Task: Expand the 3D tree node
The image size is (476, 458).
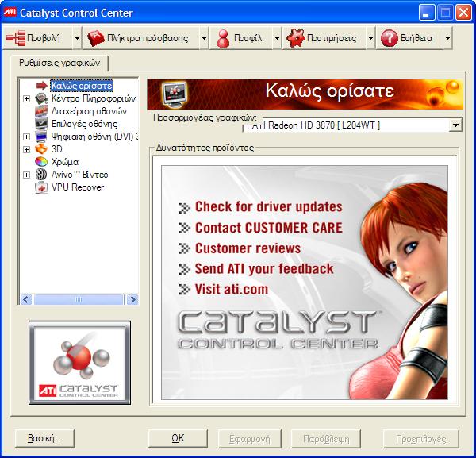Action: [26, 149]
